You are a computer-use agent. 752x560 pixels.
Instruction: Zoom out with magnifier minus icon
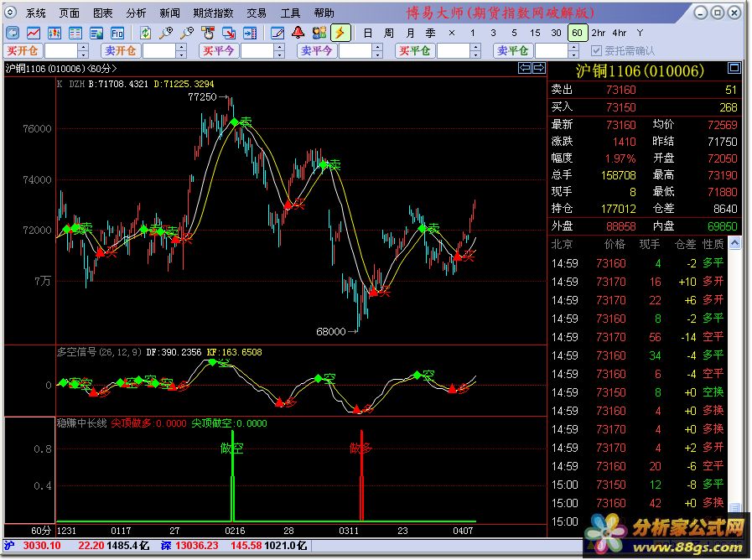[187, 33]
